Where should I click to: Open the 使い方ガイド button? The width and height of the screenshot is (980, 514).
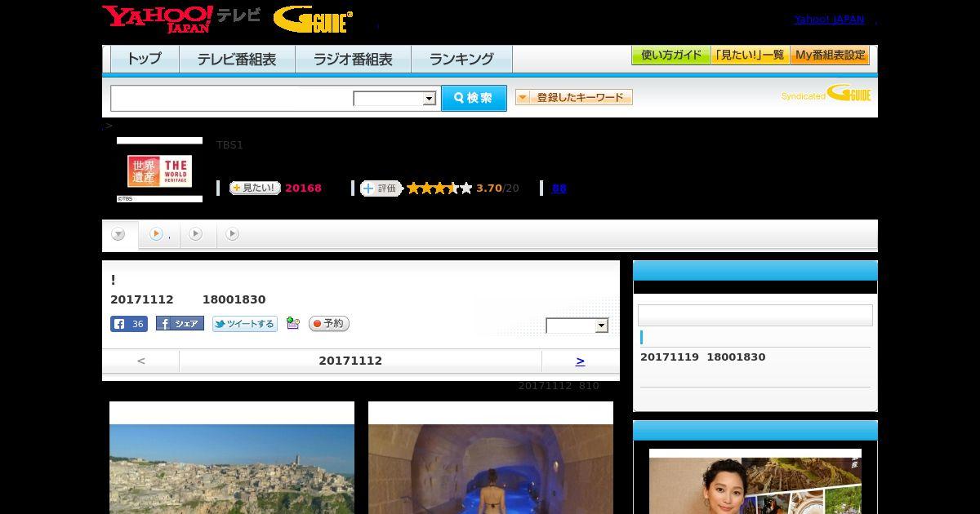pyautogui.click(x=671, y=55)
